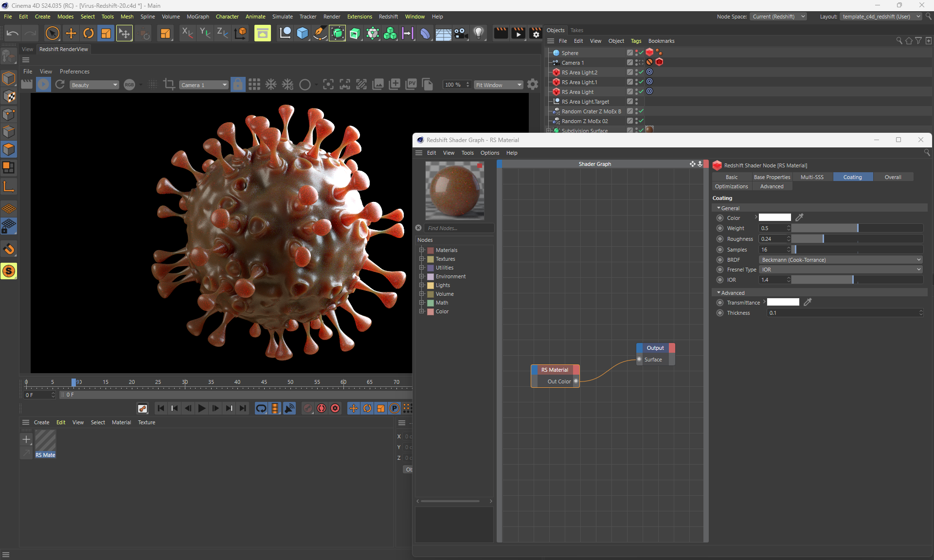Click the Find Nodes search field
Image resolution: width=934 pixels, height=560 pixels.
point(459,228)
